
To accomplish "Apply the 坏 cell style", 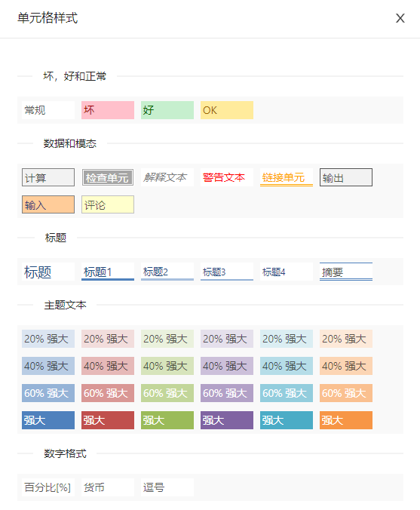I will pyautogui.click(x=108, y=110).
